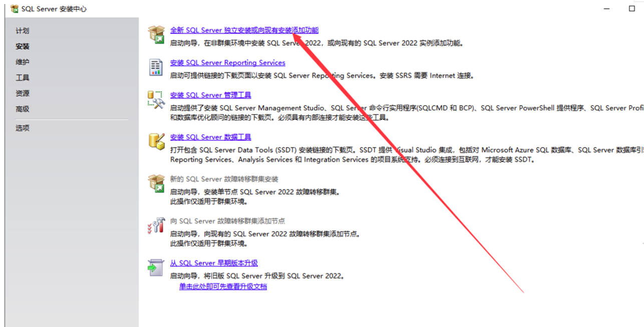
Task: Open 安装 SQL Server 管理工具 link
Action: [x=211, y=95]
